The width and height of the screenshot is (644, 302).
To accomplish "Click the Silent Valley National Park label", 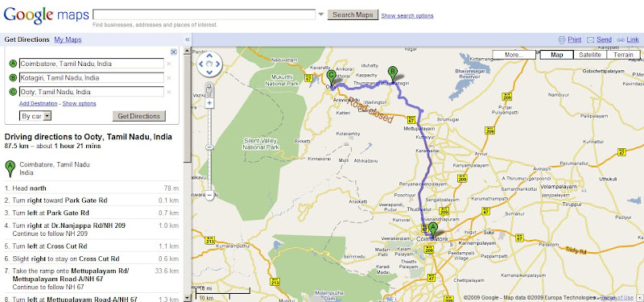I will tap(261, 144).
